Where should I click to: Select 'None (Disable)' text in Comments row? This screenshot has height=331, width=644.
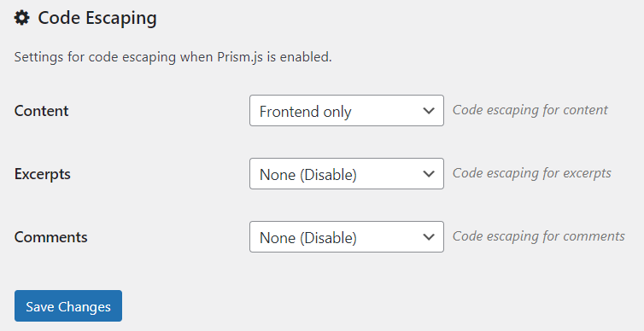point(308,238)
